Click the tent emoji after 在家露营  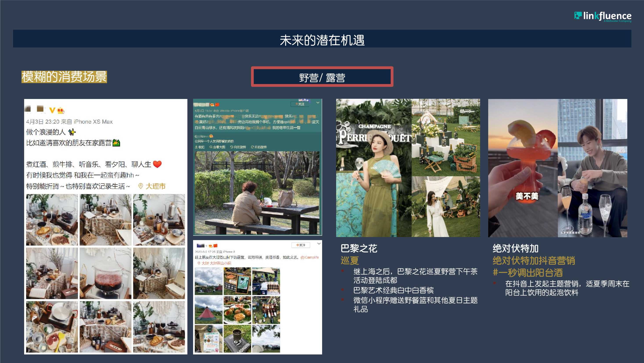[x=116, y=143]
